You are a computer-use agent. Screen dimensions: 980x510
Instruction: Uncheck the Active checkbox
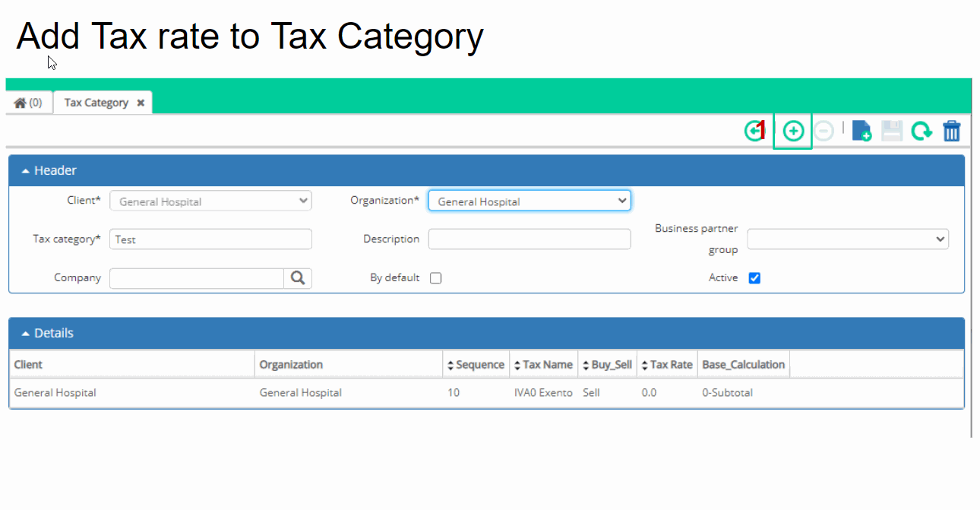pyautogui.click(x=754, y=277)
